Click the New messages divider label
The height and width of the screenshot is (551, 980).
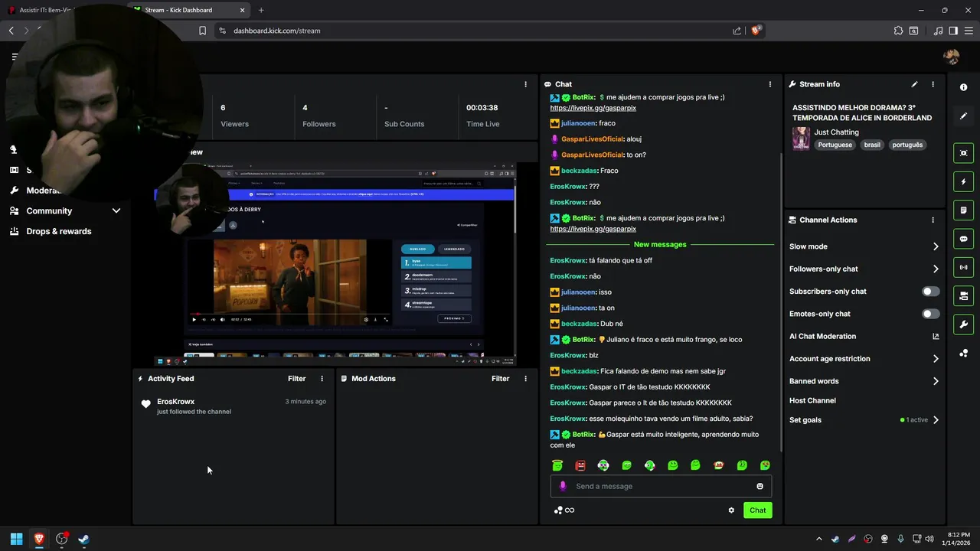tap(660, 245)
